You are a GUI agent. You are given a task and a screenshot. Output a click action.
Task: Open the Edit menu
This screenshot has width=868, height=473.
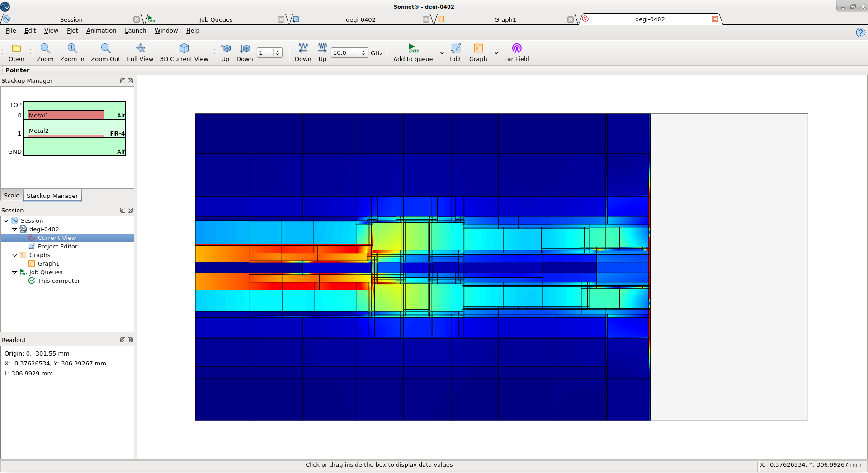click(30, 30)
